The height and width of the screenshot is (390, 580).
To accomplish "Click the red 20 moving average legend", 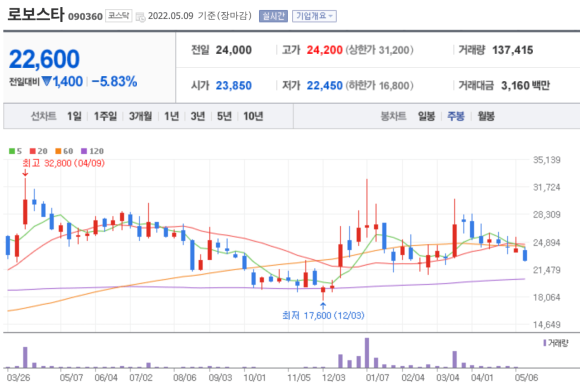I will point(38,151).
